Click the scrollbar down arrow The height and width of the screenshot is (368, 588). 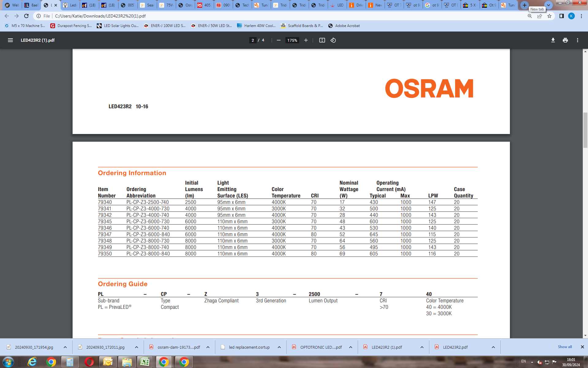(585, 335)
